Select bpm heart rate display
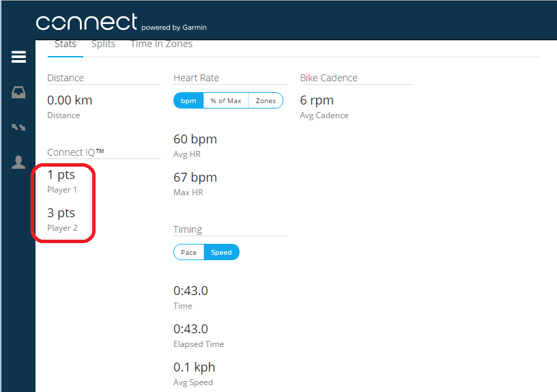The width and height of the screenshot is (557, 392). (x=188, y=100)
